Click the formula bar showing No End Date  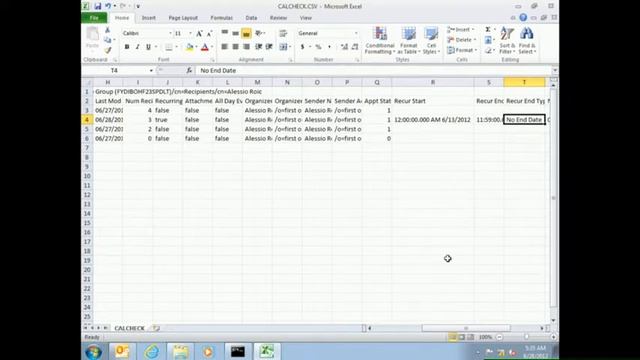373,71
